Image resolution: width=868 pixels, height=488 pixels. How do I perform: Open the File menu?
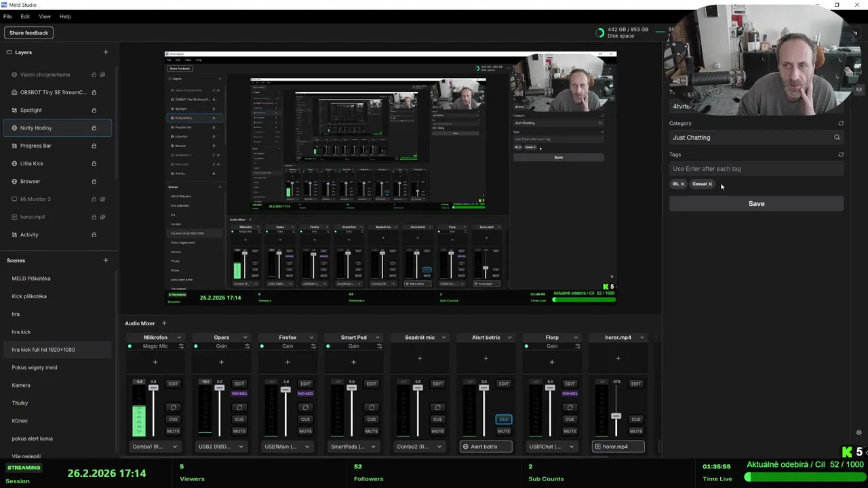point(7,16)
